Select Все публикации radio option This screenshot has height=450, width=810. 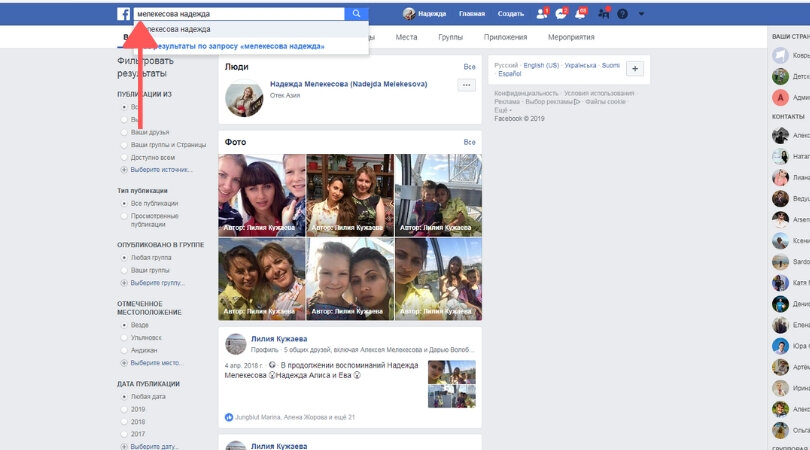tap(124, 204)
